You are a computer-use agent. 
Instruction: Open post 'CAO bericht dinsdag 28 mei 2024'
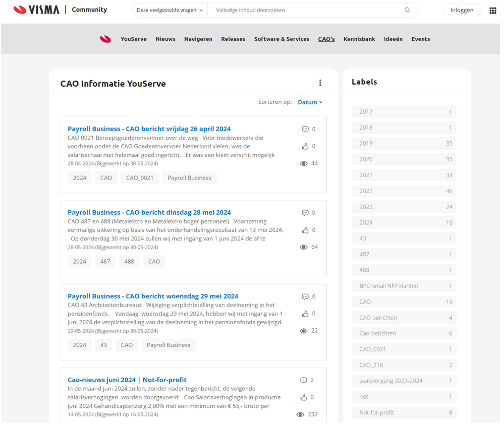(149, 212)
